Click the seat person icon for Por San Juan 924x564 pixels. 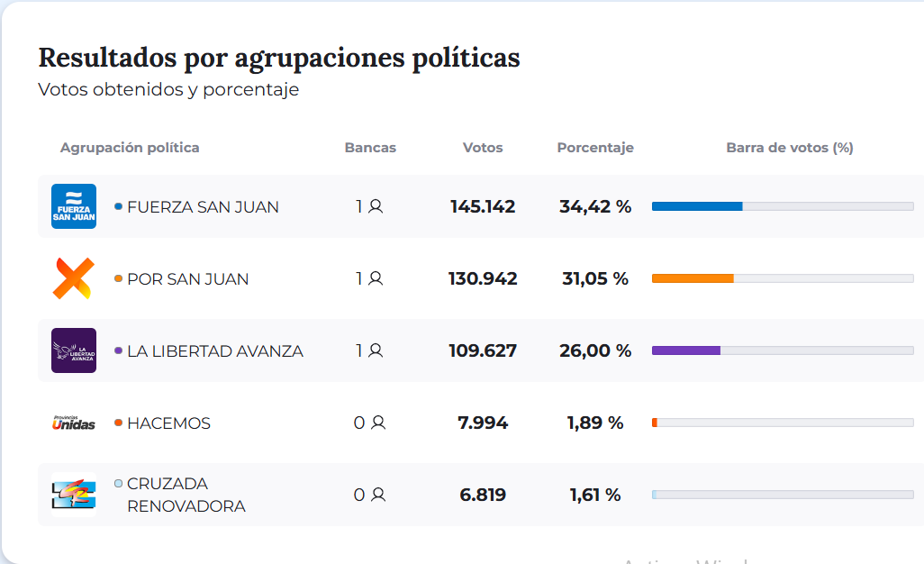point(376,278)
